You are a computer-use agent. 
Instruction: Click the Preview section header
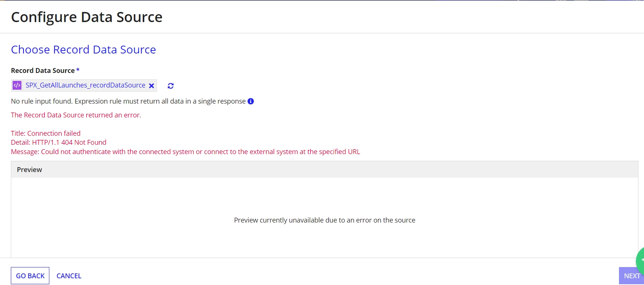324,169
